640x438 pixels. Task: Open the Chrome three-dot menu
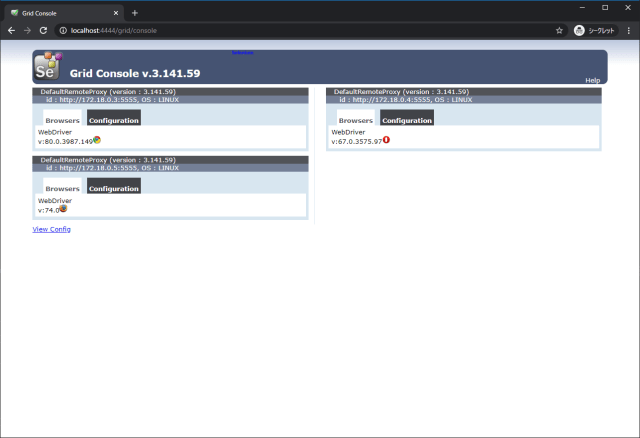coord(629,31)
